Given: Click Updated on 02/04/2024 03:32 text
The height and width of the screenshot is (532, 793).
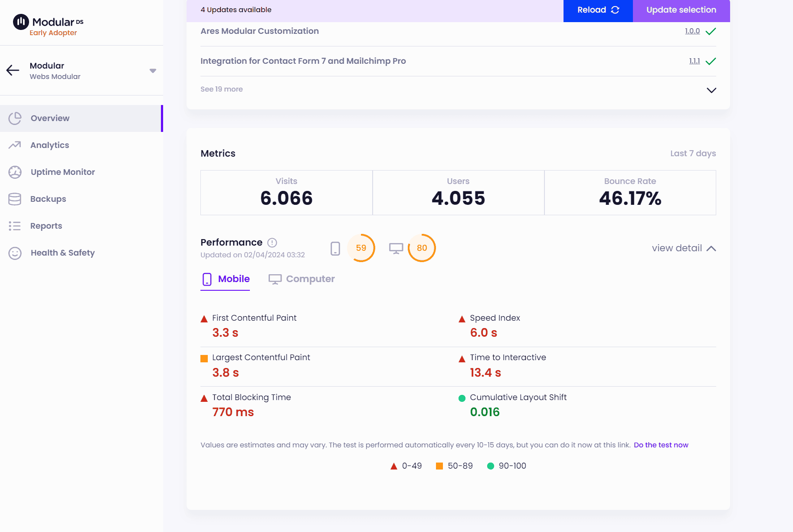Looking at the screenshot, I should (x=252, y=255).
